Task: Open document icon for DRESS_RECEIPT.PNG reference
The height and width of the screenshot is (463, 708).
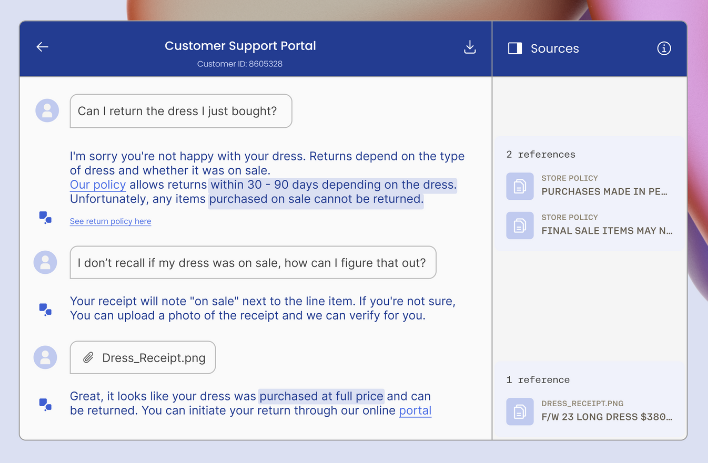Action: 520,412
